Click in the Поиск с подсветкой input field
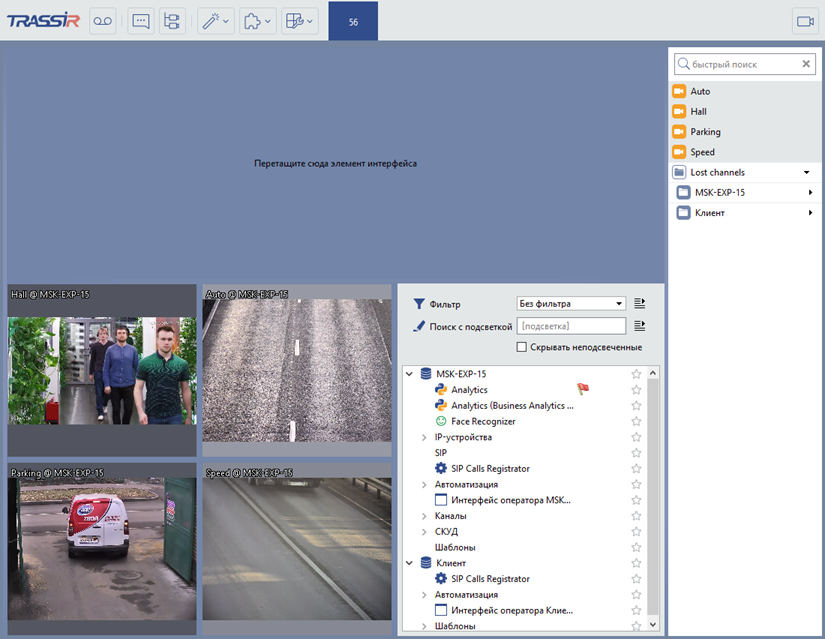The height and width of the screenshot is (639, 825). click(x=571, y=326)
